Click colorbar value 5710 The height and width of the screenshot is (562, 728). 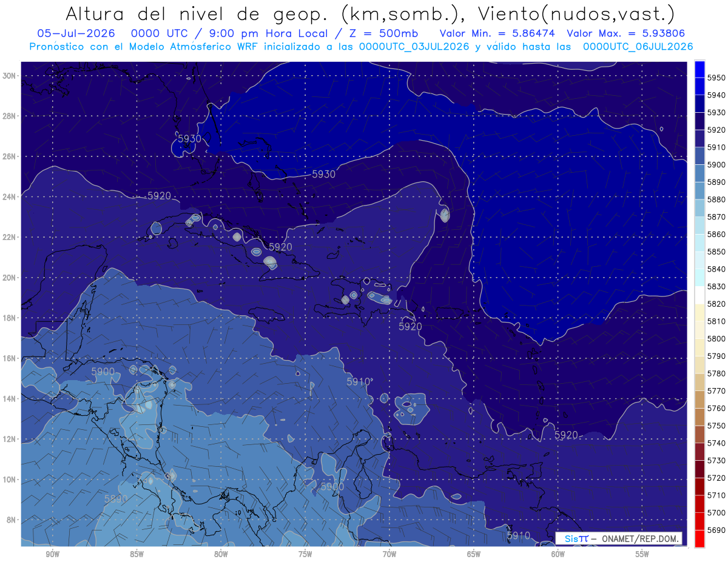point(716,495)
